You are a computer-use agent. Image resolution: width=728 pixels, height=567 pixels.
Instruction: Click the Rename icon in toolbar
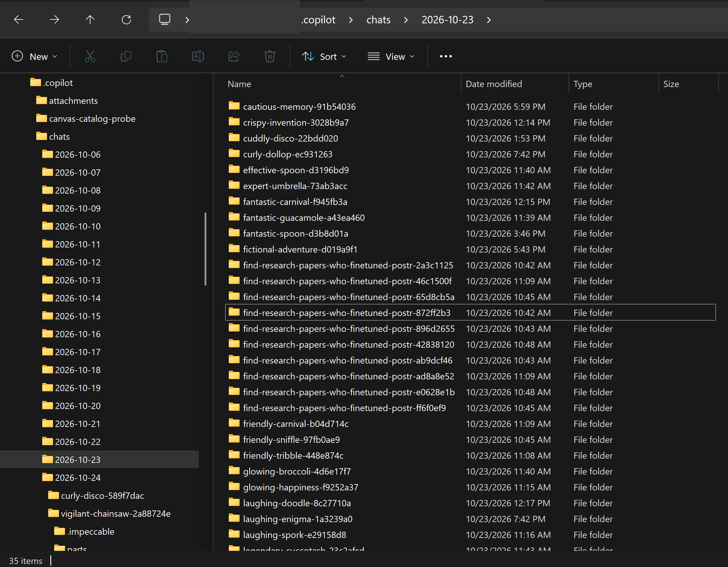(198, 56)
